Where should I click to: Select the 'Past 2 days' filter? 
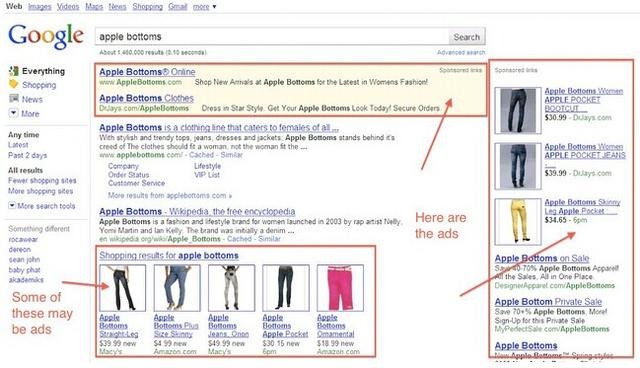(27, 155)
